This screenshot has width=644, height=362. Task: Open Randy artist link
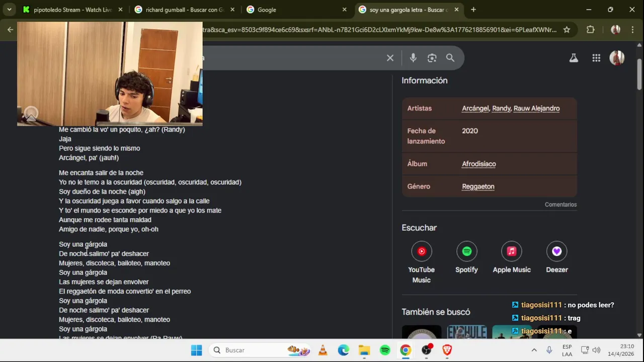(x=501, y=109)
